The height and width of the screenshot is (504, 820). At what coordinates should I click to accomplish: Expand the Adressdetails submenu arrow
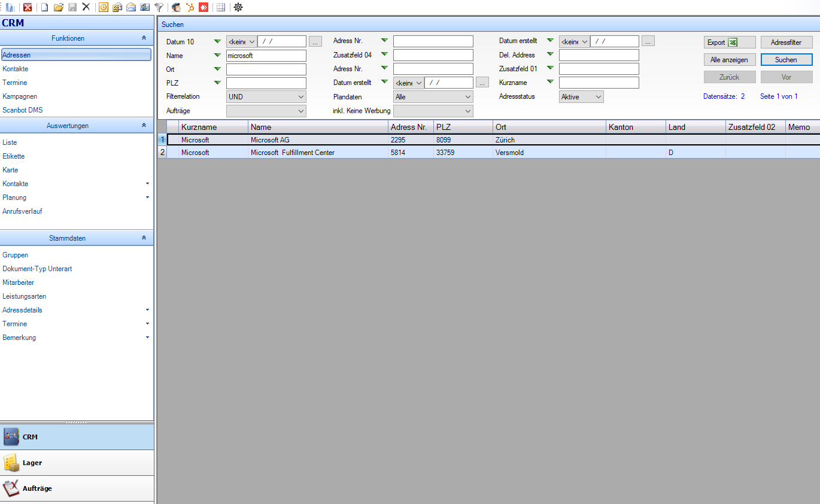pos(147,310)
